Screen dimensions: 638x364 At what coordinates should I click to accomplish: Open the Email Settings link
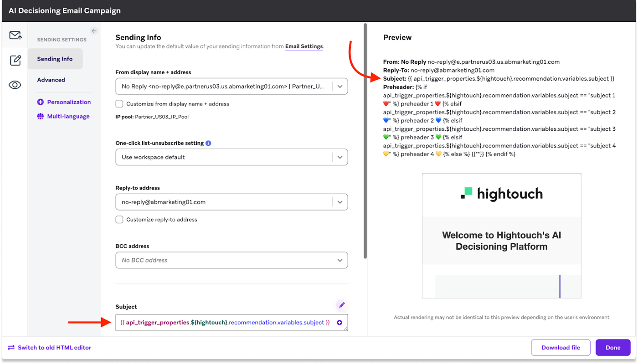[304, 46]
